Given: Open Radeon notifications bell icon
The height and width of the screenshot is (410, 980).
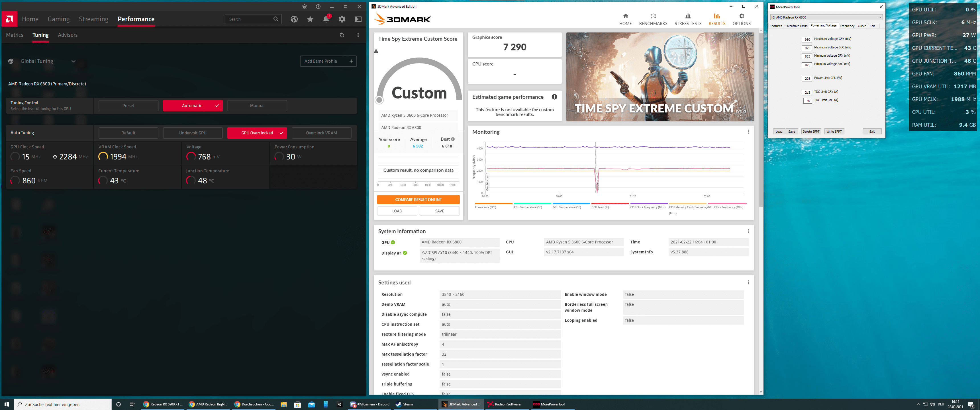Looking at the screenshot, I should point(326,19).
